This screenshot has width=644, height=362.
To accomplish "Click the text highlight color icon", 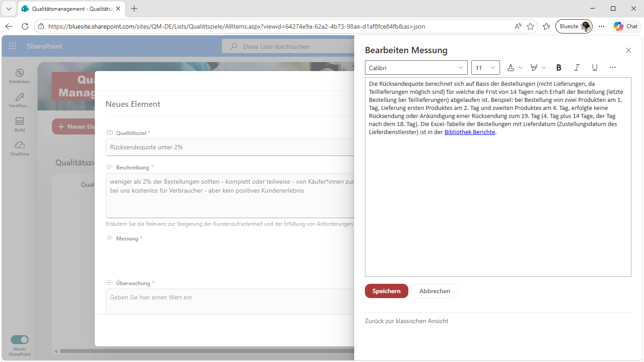I will pos(534,67).
